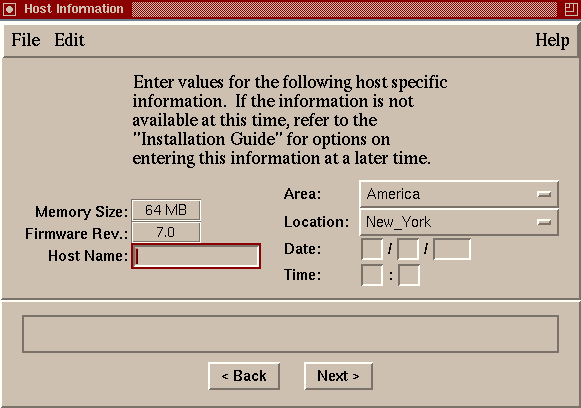
Task: Click the Location option menu indicator bar
Action: pyautogui.click(x=544, y=222)
